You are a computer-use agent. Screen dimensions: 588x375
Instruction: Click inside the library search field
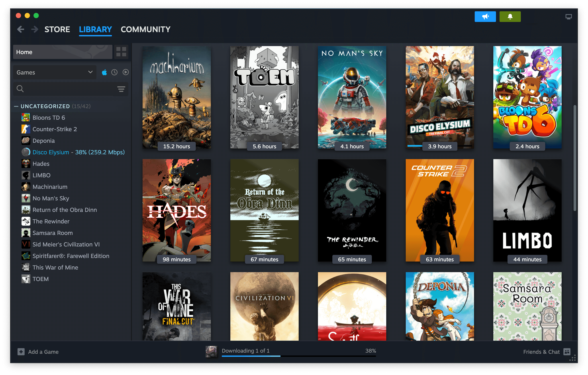pyautogui.click(x=70, y=89)
